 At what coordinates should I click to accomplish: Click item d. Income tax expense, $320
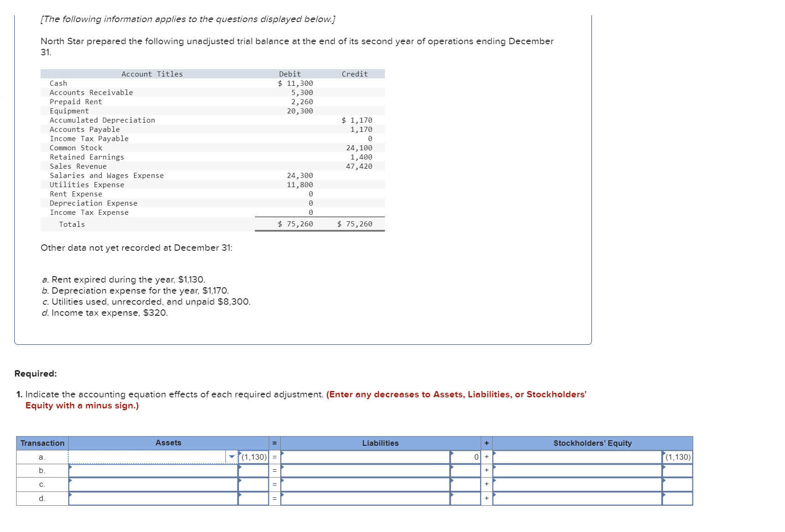tap(105, 313)
